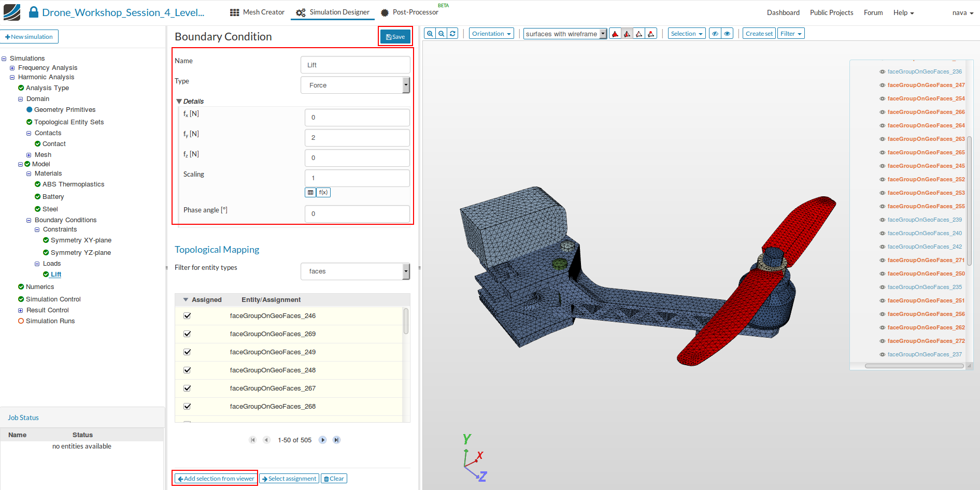Viewport: 980px width, 490px height.
Task: Uncheck faceGroupOnGeoFaces_246 assignment
Action: click(187, 316)
